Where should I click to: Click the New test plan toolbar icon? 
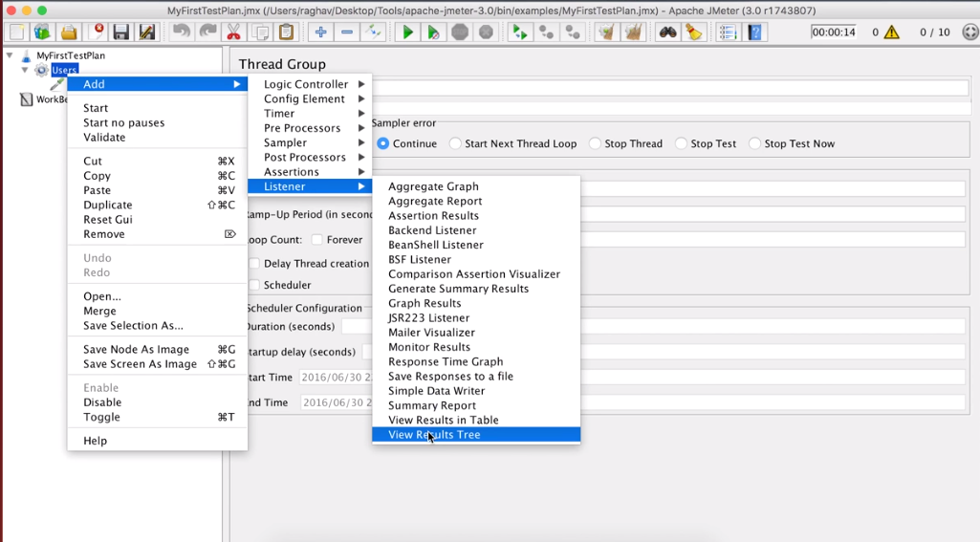(x=16, y=32)
